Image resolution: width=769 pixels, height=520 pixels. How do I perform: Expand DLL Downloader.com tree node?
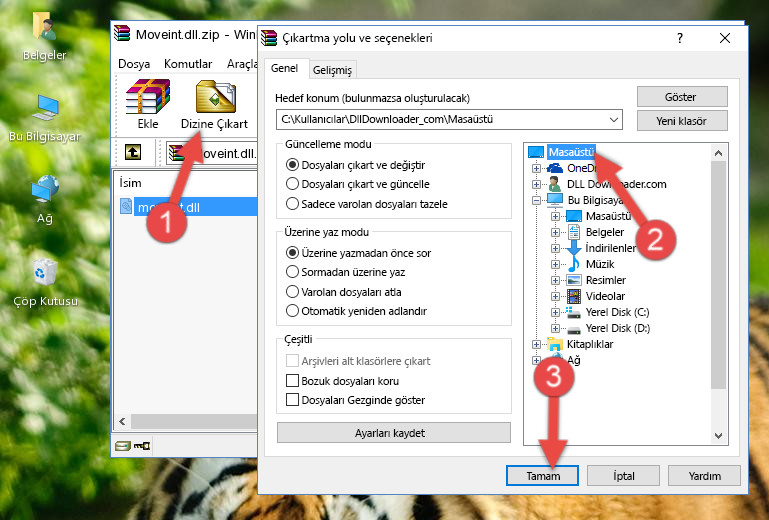coord(536,184)
